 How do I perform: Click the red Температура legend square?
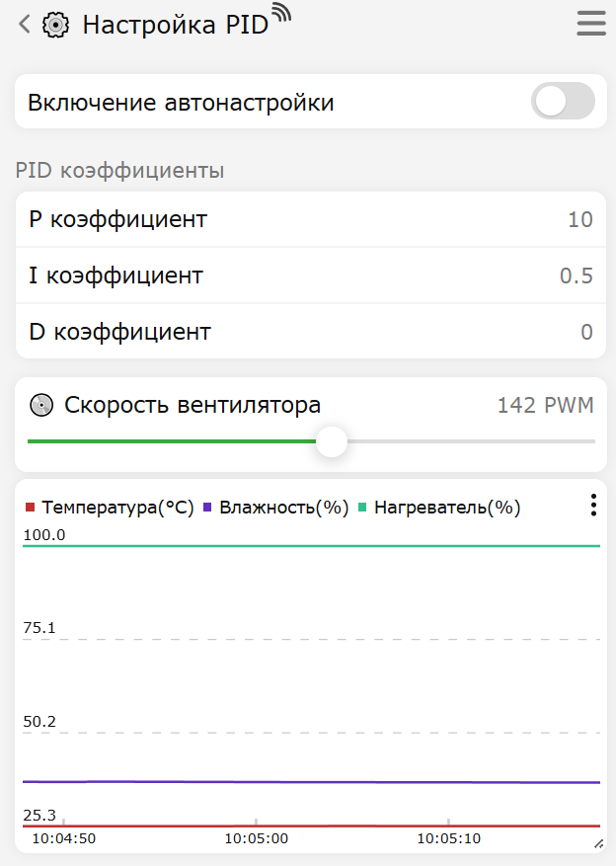click(x=30, y=507)
